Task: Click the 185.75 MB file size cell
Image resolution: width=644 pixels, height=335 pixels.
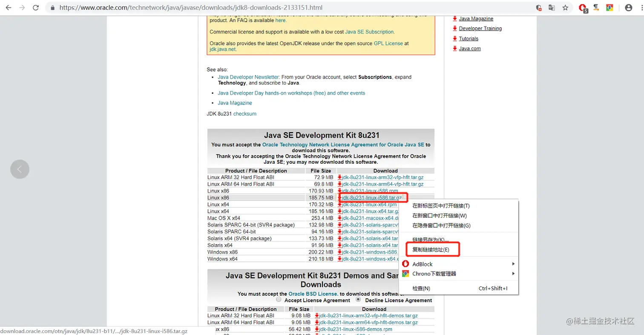Action: 321,198
